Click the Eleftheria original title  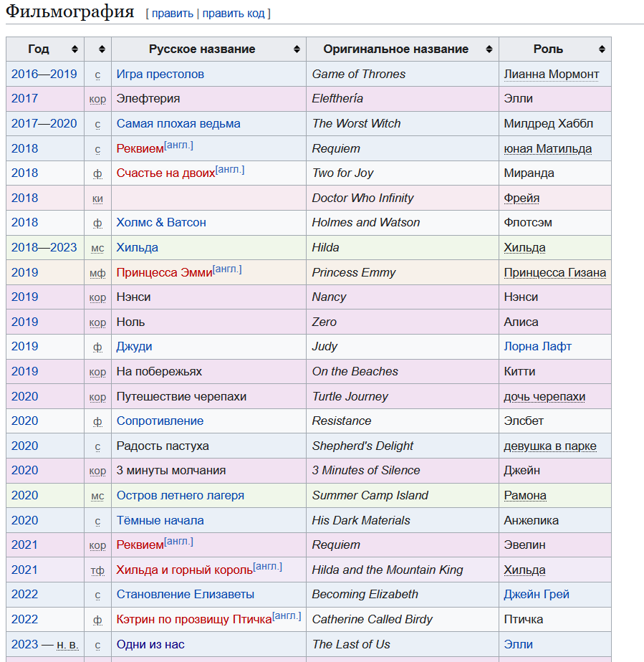(x=337, y=99)
